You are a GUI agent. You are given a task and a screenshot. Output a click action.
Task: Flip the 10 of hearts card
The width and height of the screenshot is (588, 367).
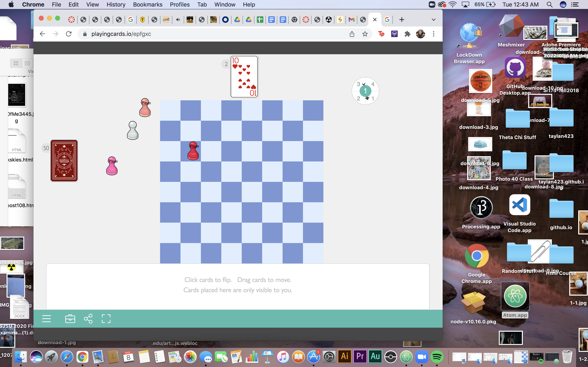click(244, 77)
